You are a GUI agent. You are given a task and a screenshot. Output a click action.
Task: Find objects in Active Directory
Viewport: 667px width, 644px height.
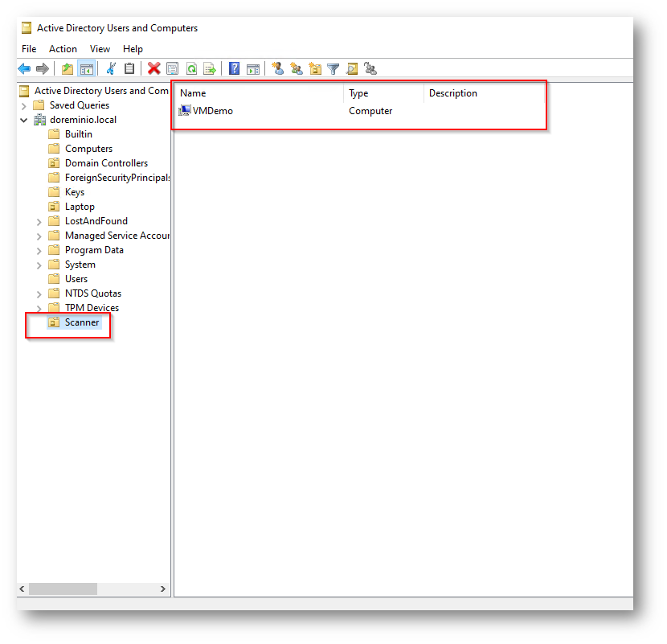point(352,68)
